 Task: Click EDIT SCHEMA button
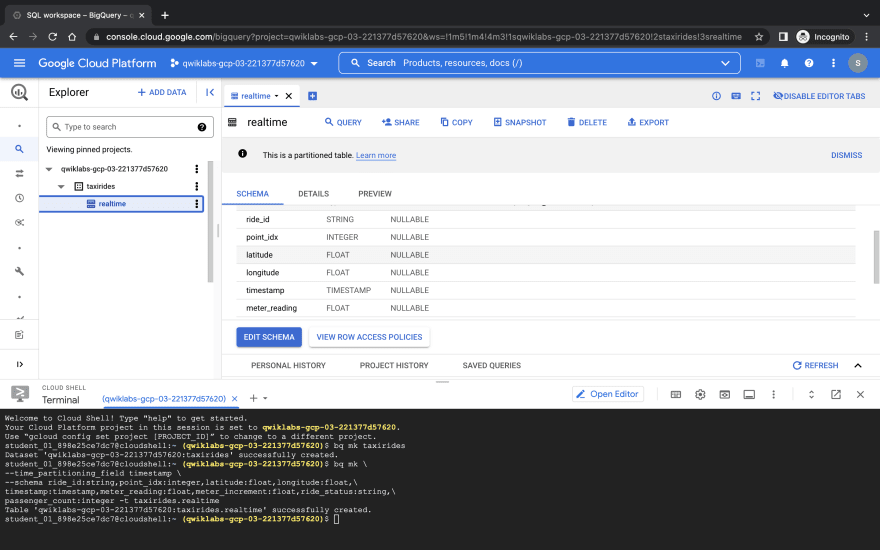tap(269, 337)
